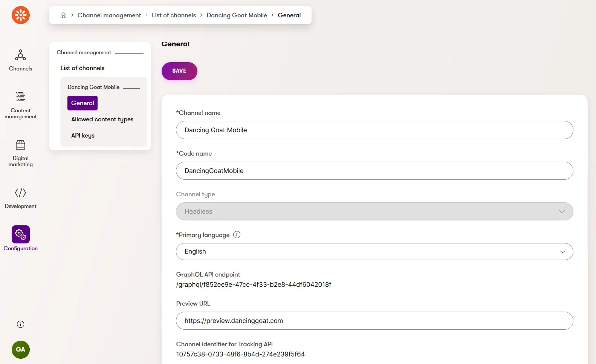Open Allowed content types menu item
This screenshot has width=596, height=364.
pos(102,119)
